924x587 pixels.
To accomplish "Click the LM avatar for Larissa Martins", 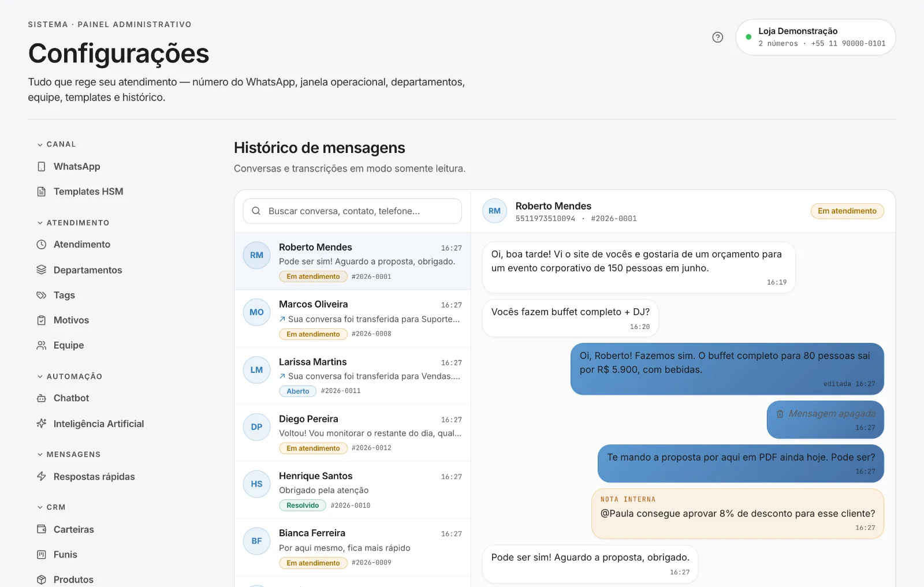I will [x=257, y=370].
